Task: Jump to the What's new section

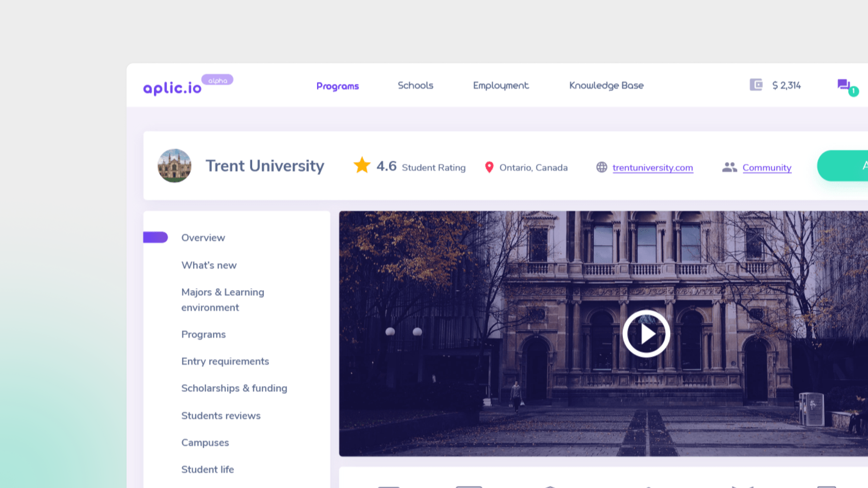Action: pos(209,265)
